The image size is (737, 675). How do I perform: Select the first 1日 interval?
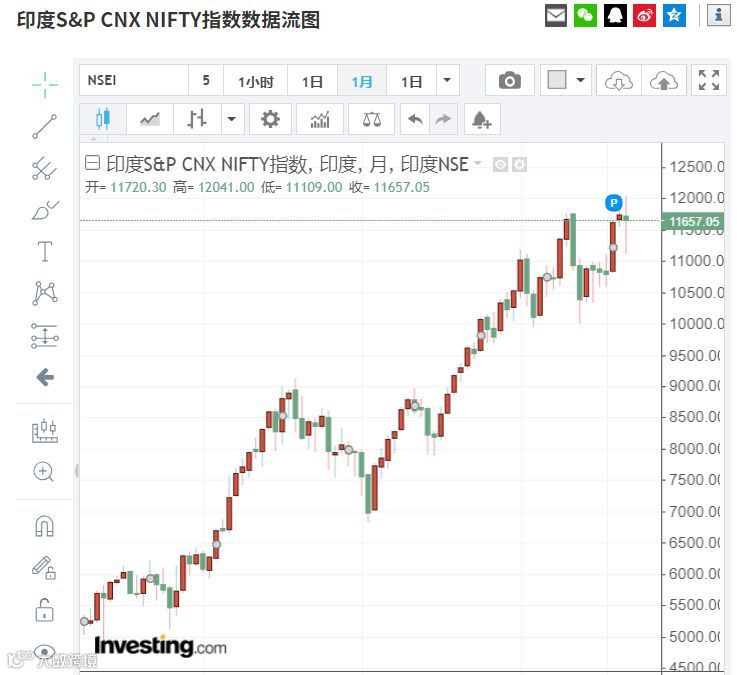pyautogui.click(x=312, y=80)
